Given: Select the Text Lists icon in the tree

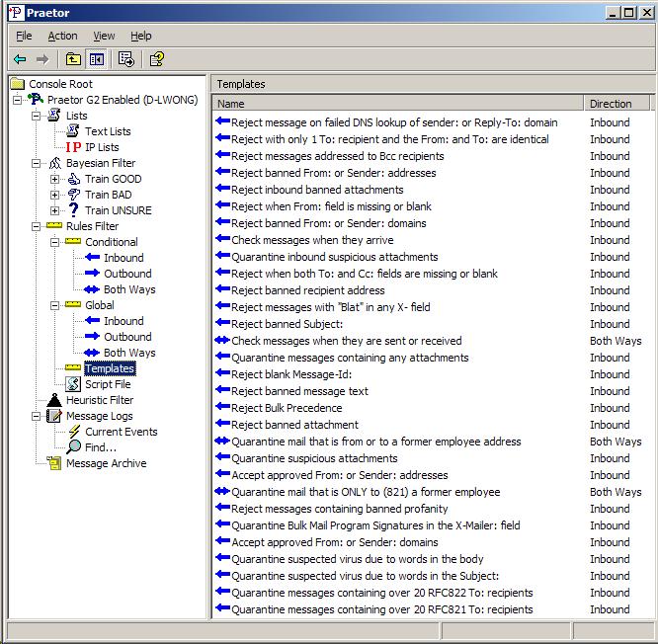Looking at the screenshot, I should (72, 131).
